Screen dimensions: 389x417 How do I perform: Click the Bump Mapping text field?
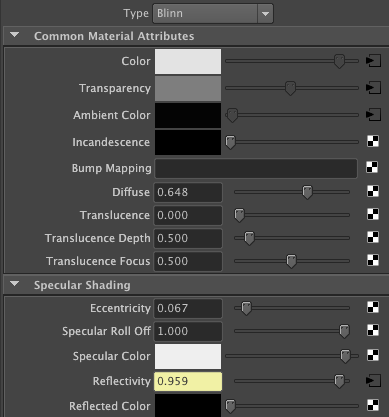point(256,168)
